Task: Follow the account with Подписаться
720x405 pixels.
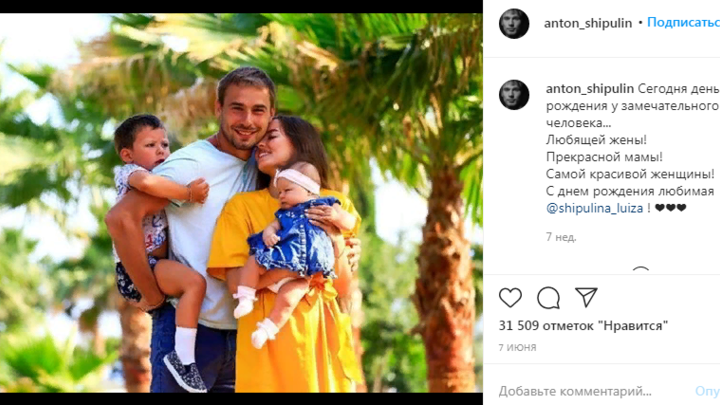Action: point(683,22)
